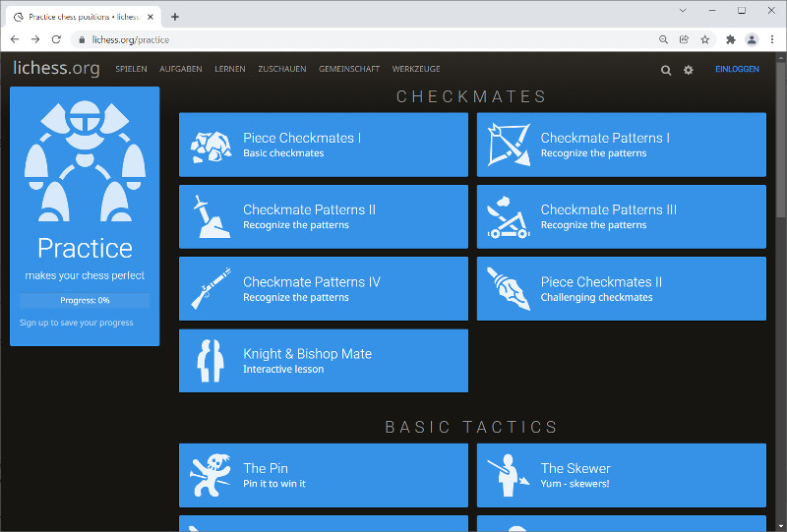Click the 'Pin it to win it' subtitle
Image resolution: width=787 pixels, height=532 pixels.
coord(274,484)
